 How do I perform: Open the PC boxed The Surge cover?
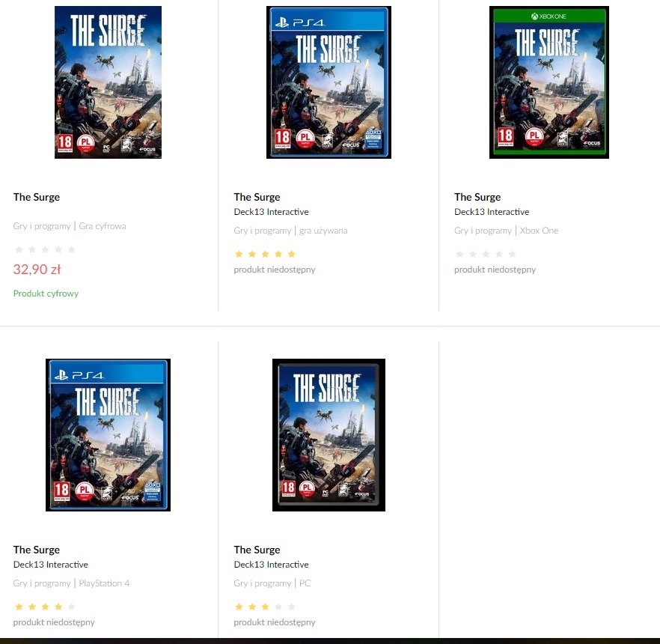pos(329,435)
